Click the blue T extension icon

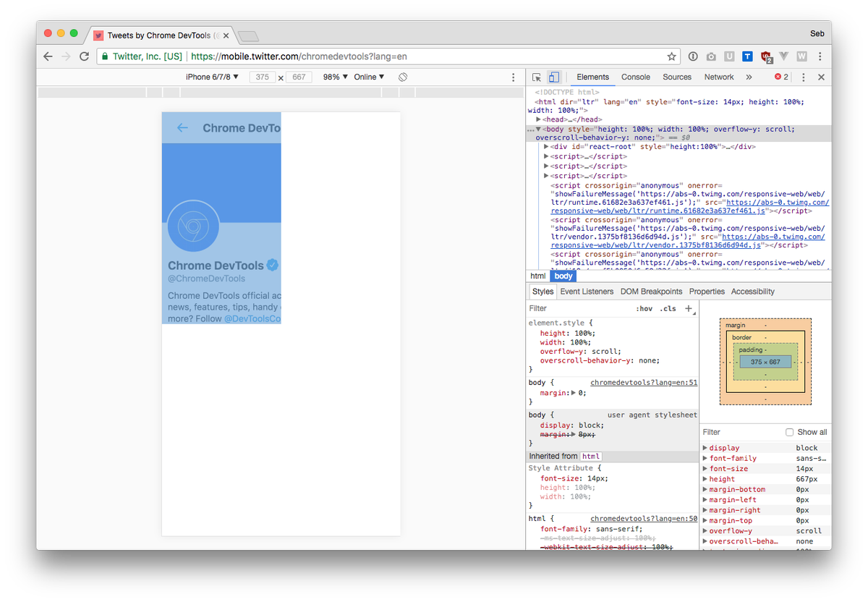(x=747, y=56)
